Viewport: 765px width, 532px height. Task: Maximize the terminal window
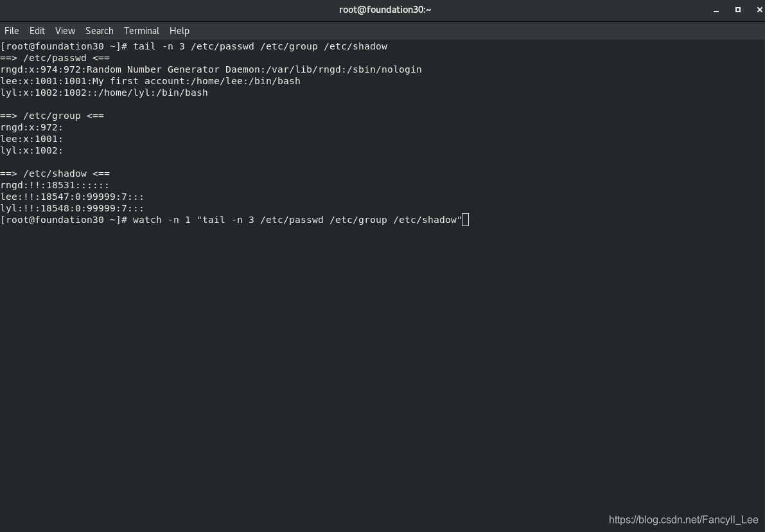tap(737, 10)
